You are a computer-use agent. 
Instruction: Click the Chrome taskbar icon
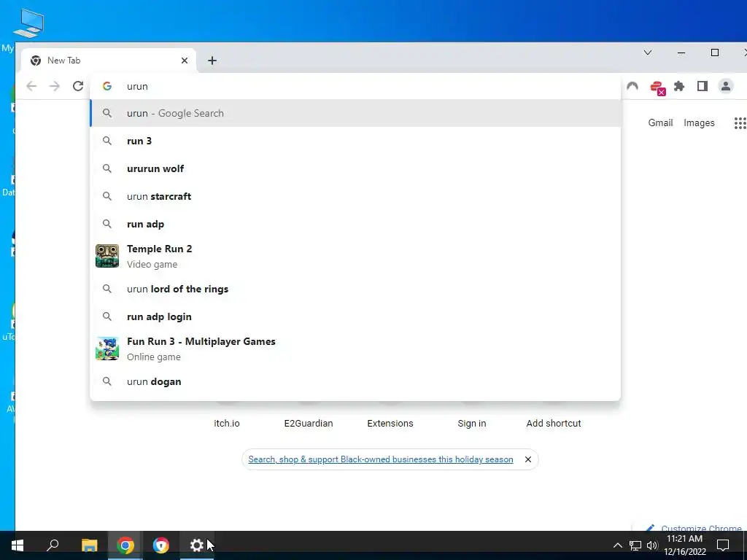[x=125, y=545]
